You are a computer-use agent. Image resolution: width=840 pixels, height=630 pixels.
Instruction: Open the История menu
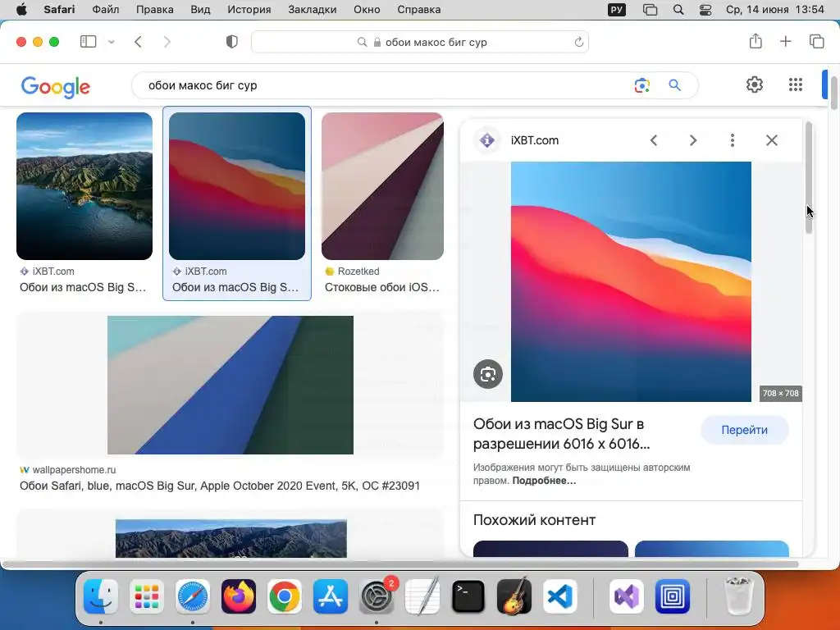249,10
